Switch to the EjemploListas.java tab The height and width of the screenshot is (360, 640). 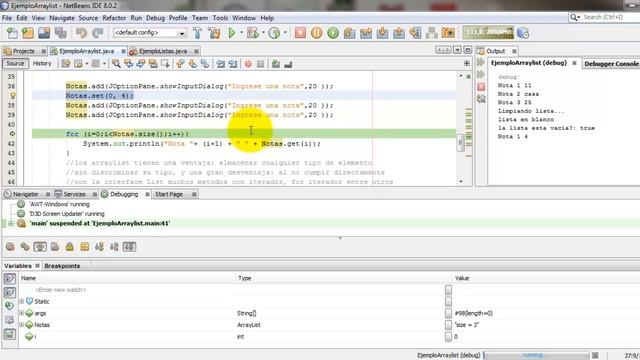pyautogui.click(x=163, y=51)
